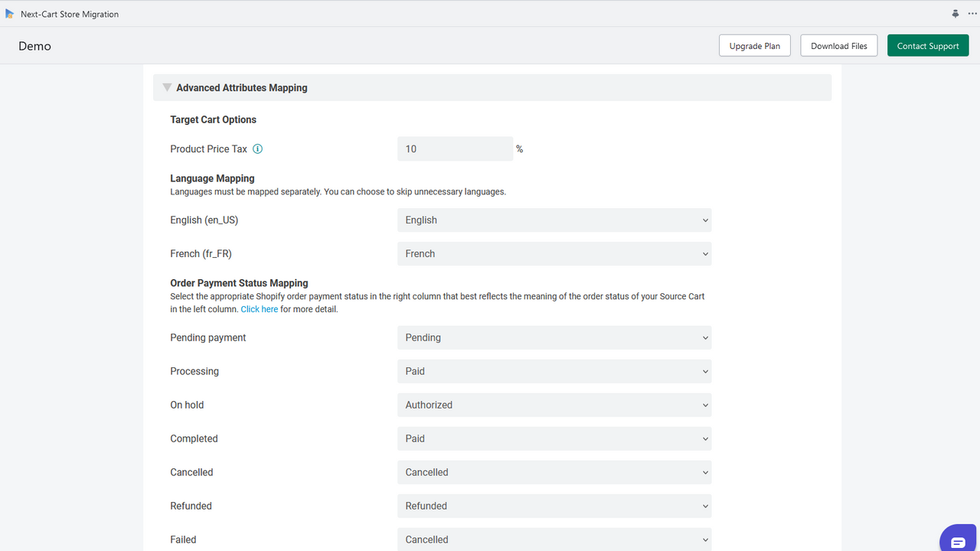Open the Completed status dropdown
Image resolution: width=980 pixels, height=551 pixels.
554,439
